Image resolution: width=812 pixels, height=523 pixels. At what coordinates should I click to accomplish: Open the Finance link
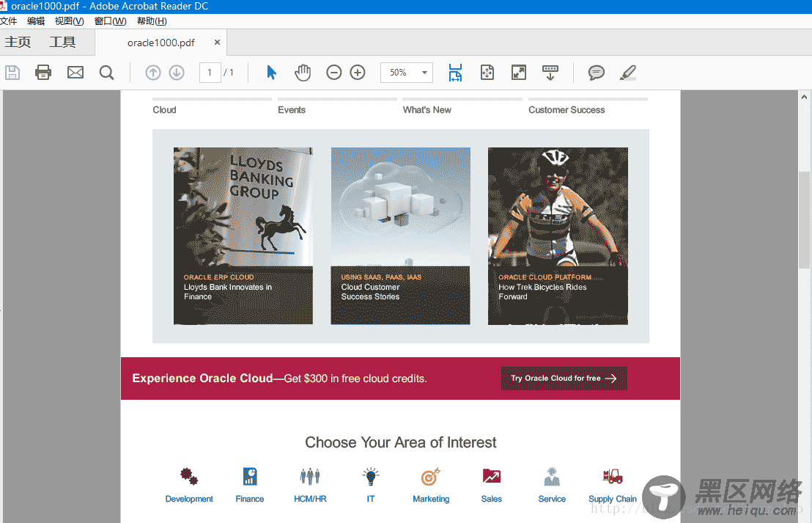click(x=250, y=499)
